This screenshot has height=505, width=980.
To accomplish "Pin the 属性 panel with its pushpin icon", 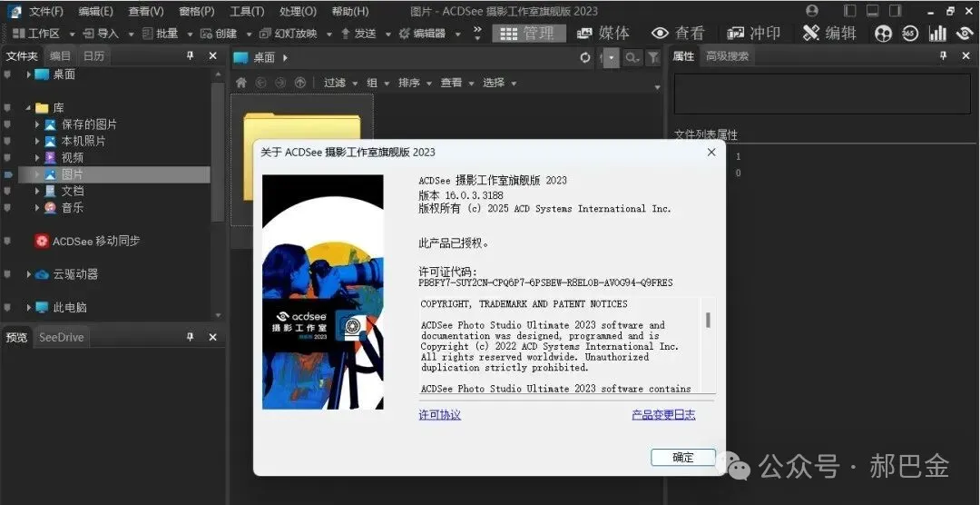I will coord(943,55).
